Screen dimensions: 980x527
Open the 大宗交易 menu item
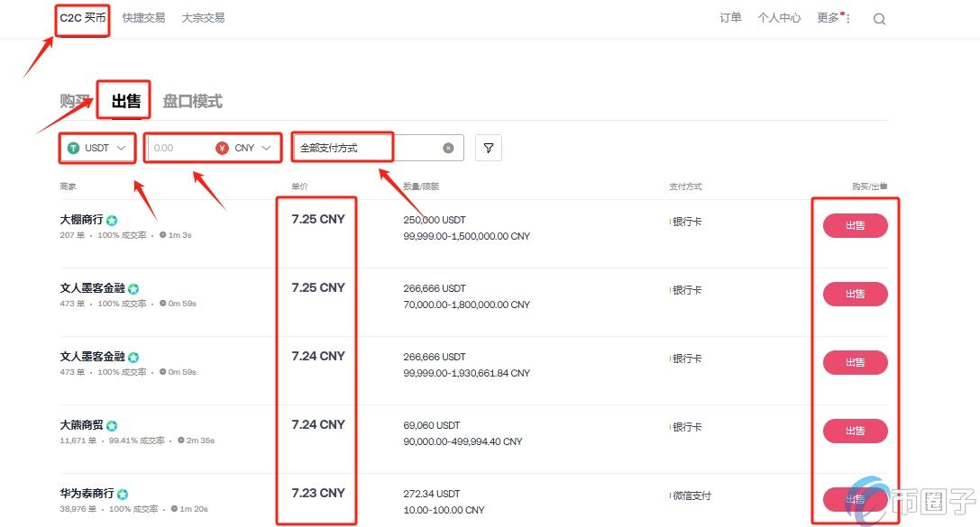tap(203, 18)
